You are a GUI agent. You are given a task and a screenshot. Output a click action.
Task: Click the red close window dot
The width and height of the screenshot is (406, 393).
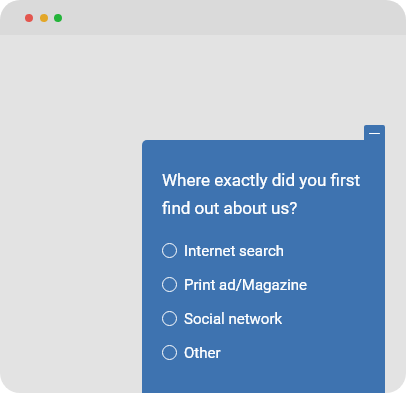(29, 18)
